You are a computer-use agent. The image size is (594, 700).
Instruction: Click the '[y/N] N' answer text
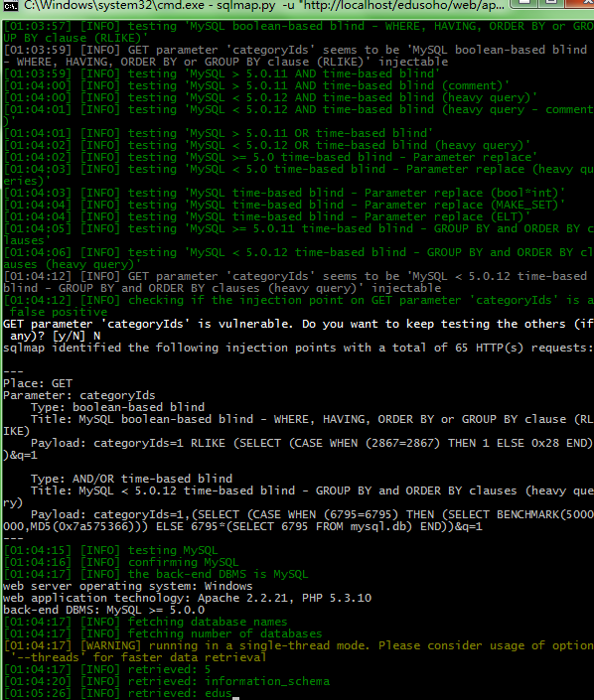(x=75, y=336)
